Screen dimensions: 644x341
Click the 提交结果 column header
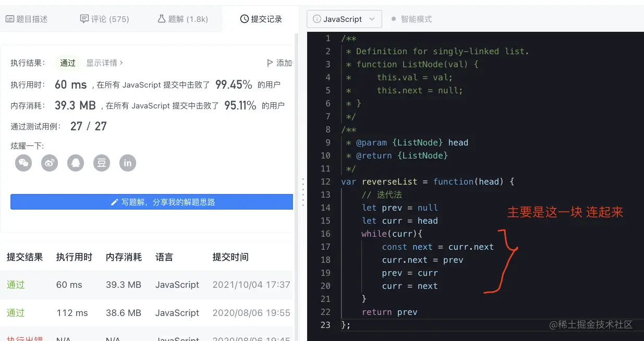[x=25, y=257]
